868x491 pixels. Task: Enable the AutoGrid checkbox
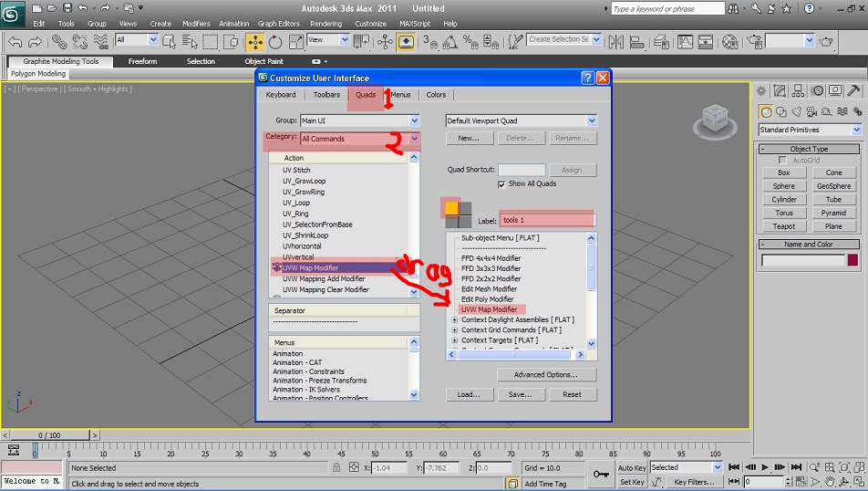click(x=782, y=160)
